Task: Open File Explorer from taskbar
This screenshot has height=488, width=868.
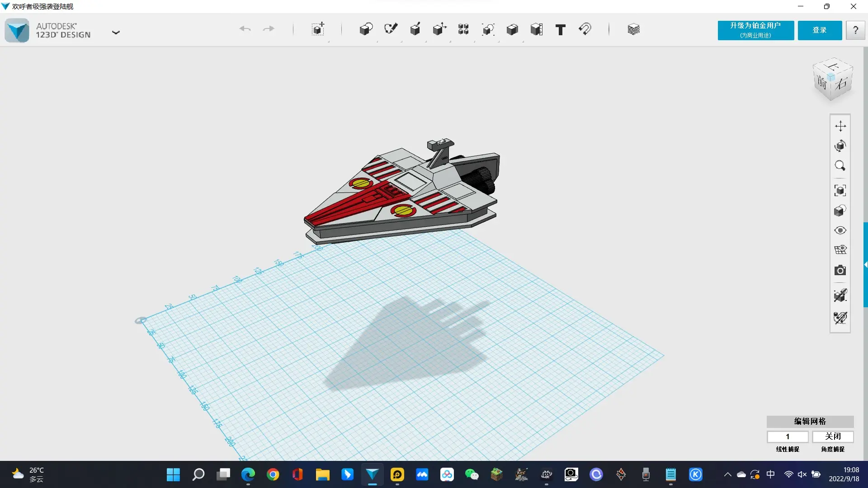Action: tap(322, 474)
